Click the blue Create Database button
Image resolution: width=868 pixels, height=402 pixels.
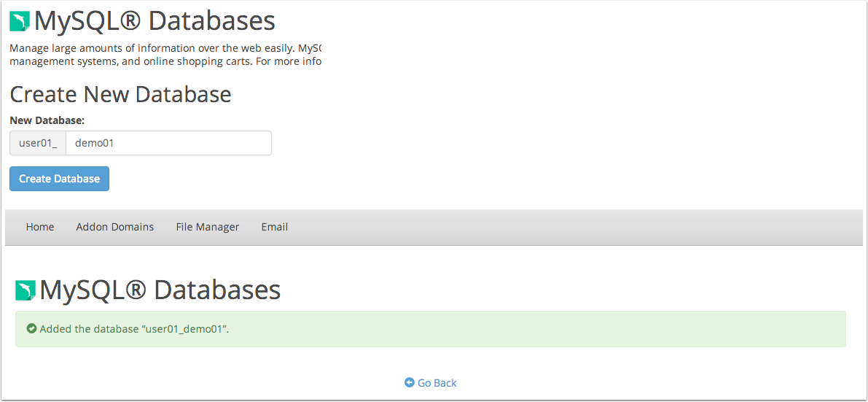coord(59,179)
